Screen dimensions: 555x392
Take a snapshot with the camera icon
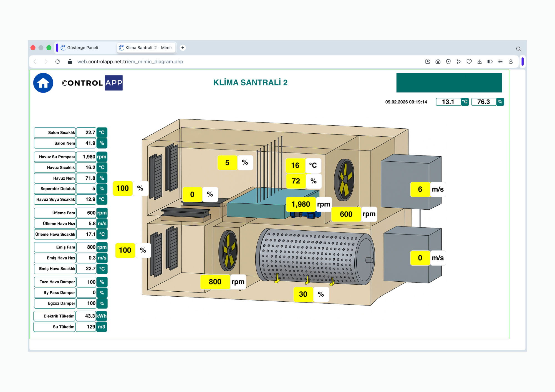[x=438, y=62]
